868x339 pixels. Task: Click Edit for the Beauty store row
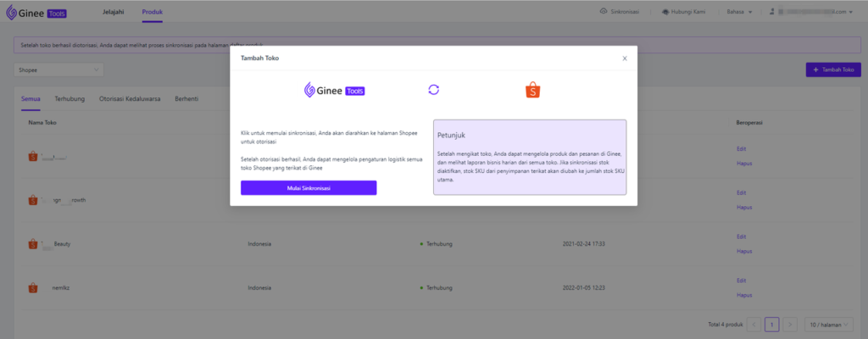coord(741,236)
